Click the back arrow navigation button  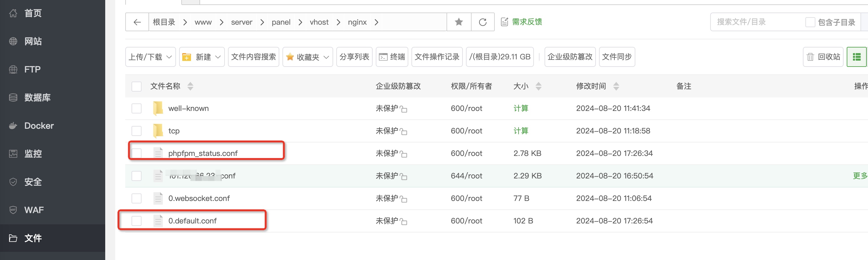click(x=137, y=22)
